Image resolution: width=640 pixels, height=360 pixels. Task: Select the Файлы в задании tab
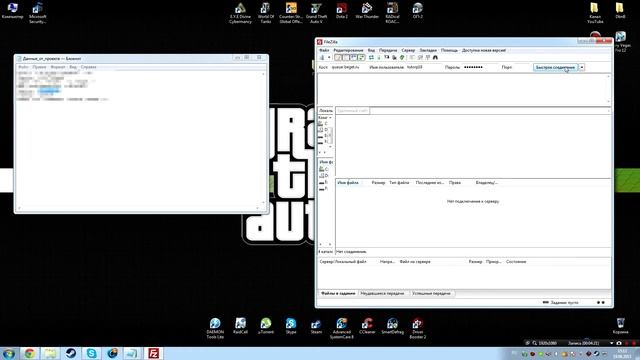point(338,293)
